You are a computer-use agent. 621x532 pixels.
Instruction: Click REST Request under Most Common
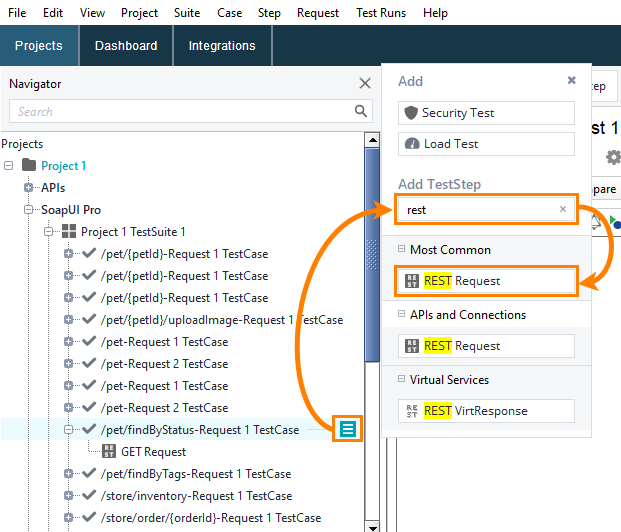click(486, 281)
